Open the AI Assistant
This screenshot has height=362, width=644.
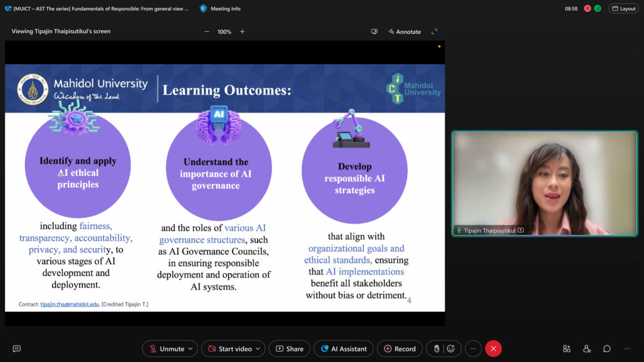(x=343, y=349)
